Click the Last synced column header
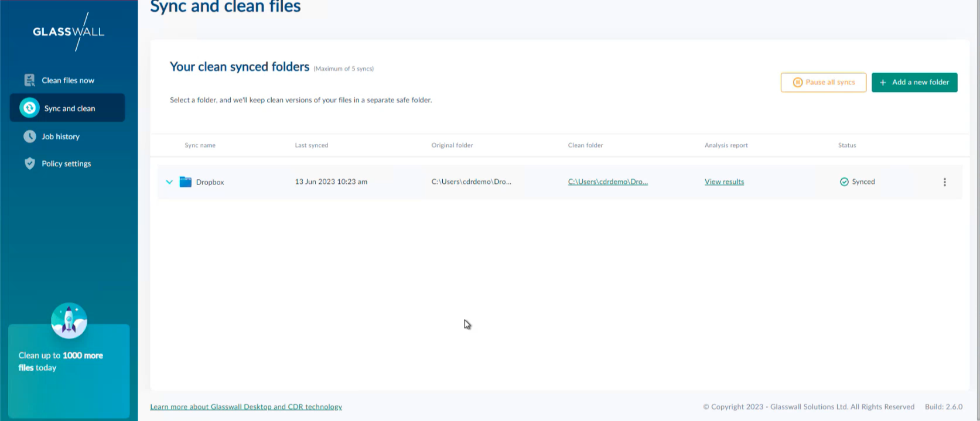This screenshot has width=980, height=421. pyautogui.click(x=311, y=145)
